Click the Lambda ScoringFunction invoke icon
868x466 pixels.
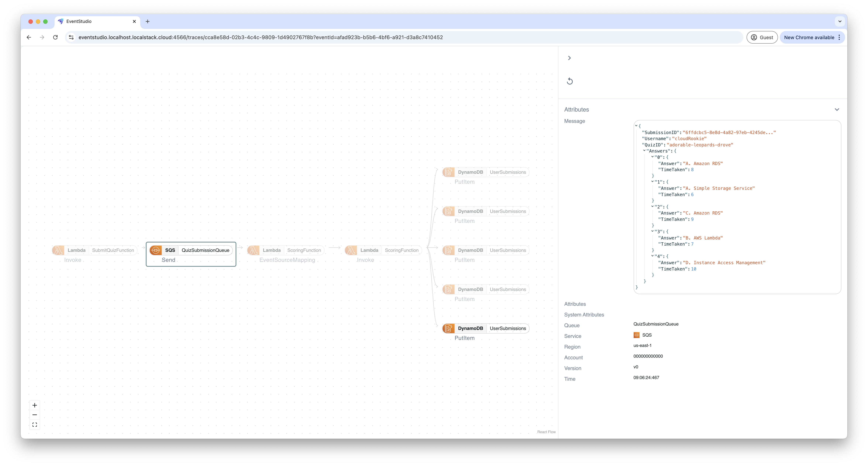point(351,250)
